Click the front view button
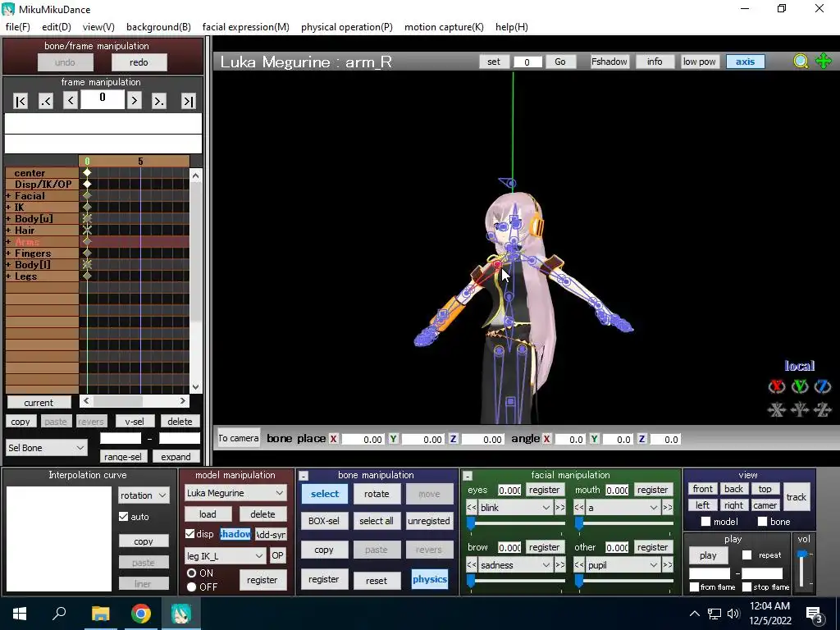 702,489
